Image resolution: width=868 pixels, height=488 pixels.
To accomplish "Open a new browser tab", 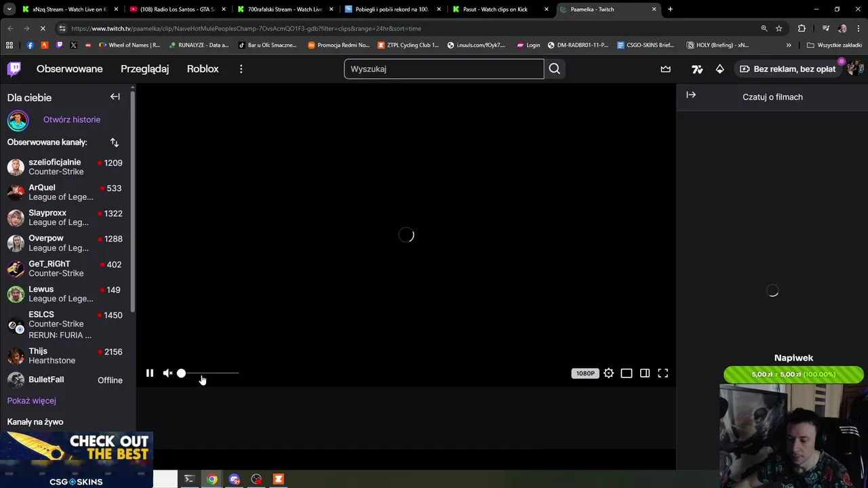I will pos(670,9).
